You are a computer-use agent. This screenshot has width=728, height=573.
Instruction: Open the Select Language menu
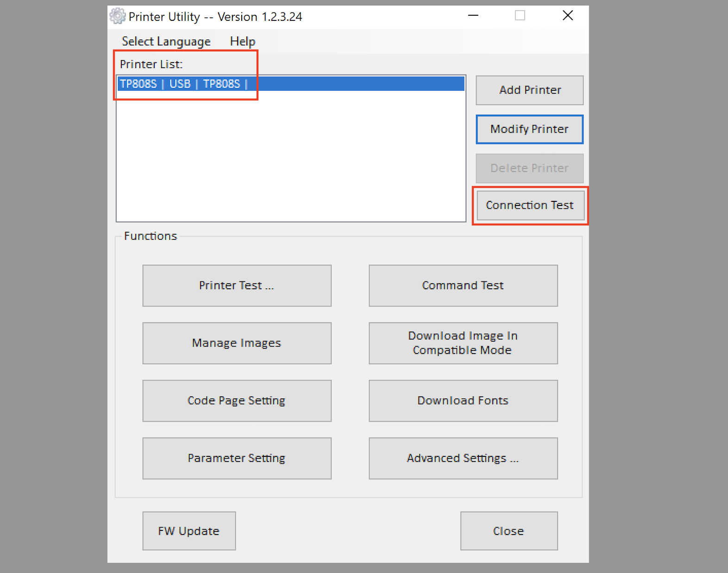[166, 42]
